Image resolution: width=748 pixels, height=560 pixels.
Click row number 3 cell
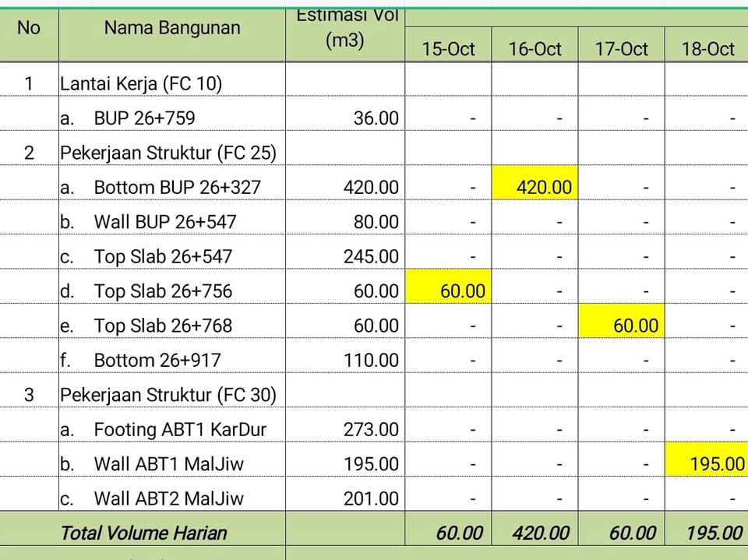(x=29, y=390)
